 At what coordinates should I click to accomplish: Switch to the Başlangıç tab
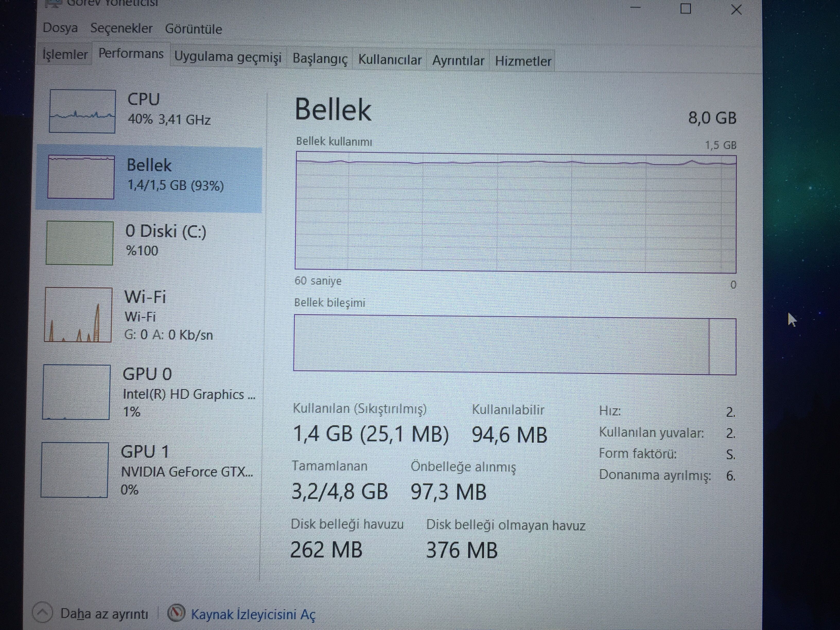click(x=320, y=59)
